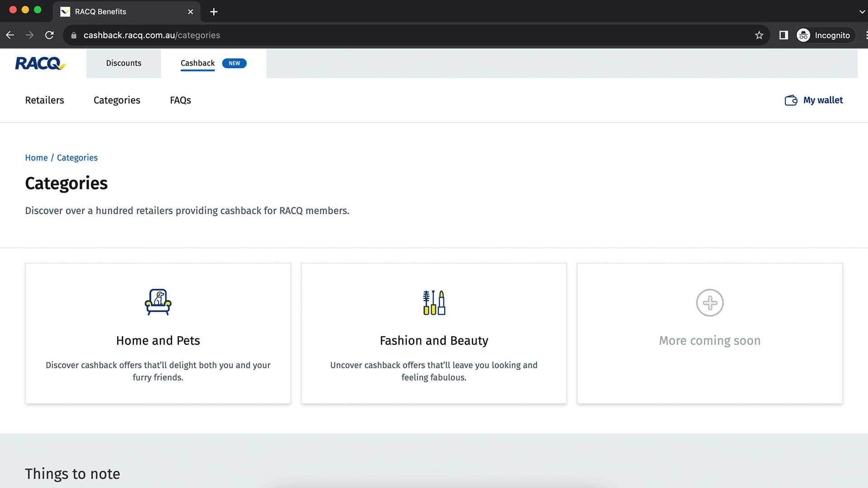Click the Fashion and Beauty cosmetics icon
This screenshot has height=488, width=868.
434,302
